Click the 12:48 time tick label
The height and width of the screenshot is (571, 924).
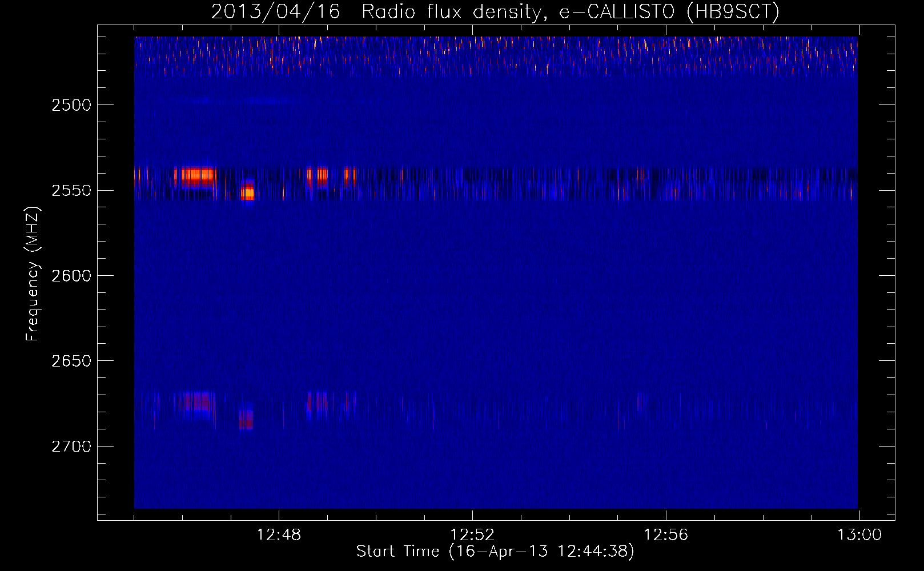click(279, 535)
